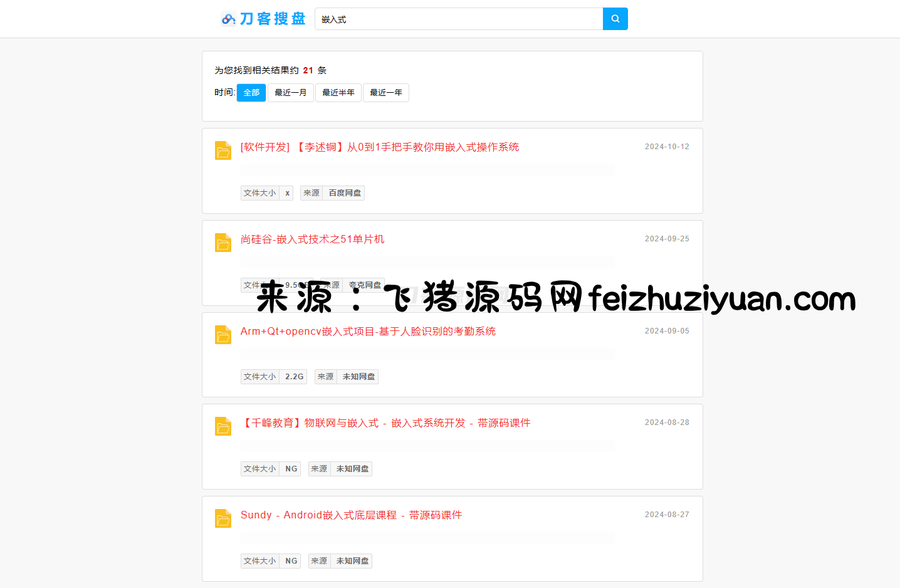Open Arm+Qt+opencv 人脸识别考勤系统 link
Screen dimensions: 900x588
click(368, 332)
